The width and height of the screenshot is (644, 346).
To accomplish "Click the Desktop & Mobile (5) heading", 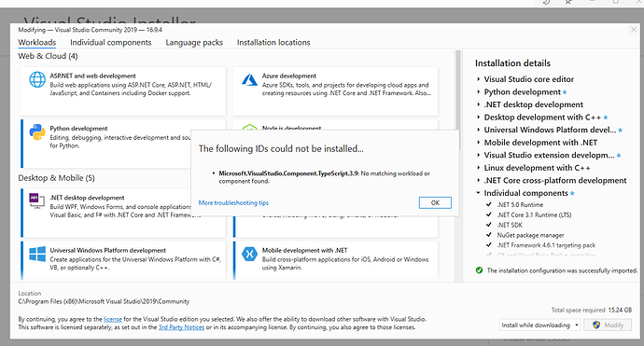I will pos(56,178).
